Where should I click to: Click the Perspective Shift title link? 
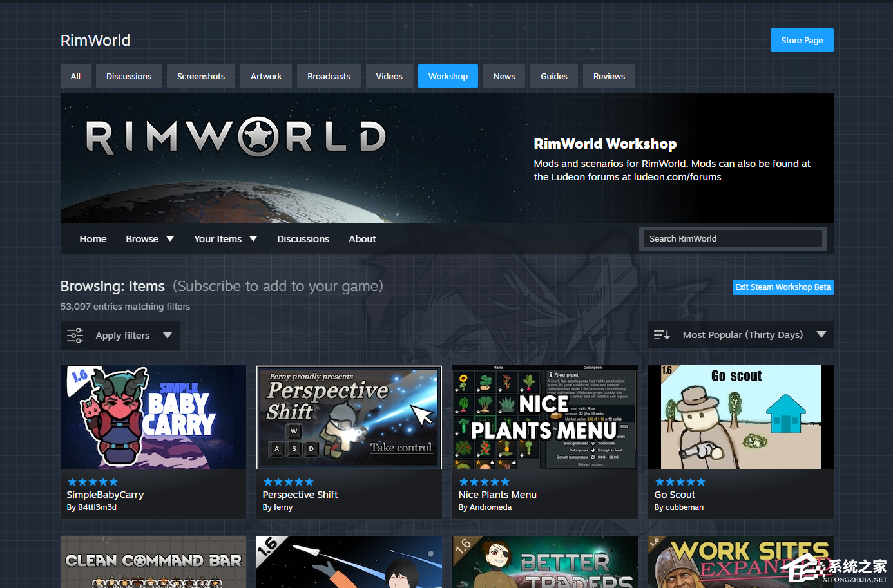pyautogui.click(x=300, y=495)
